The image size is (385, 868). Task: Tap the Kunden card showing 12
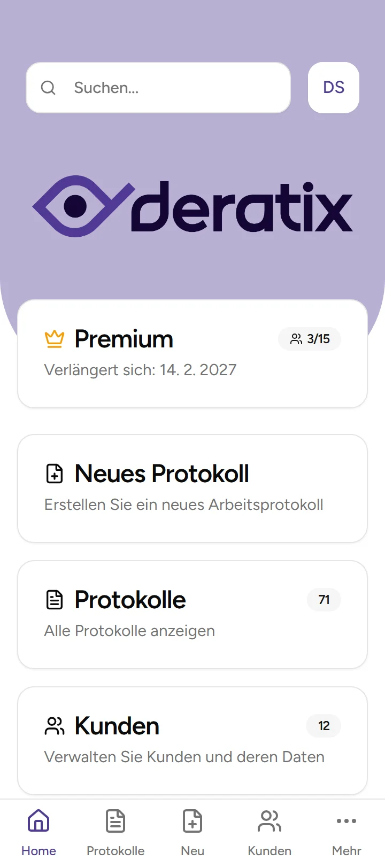pyautogui.click(x=192, y=740)
